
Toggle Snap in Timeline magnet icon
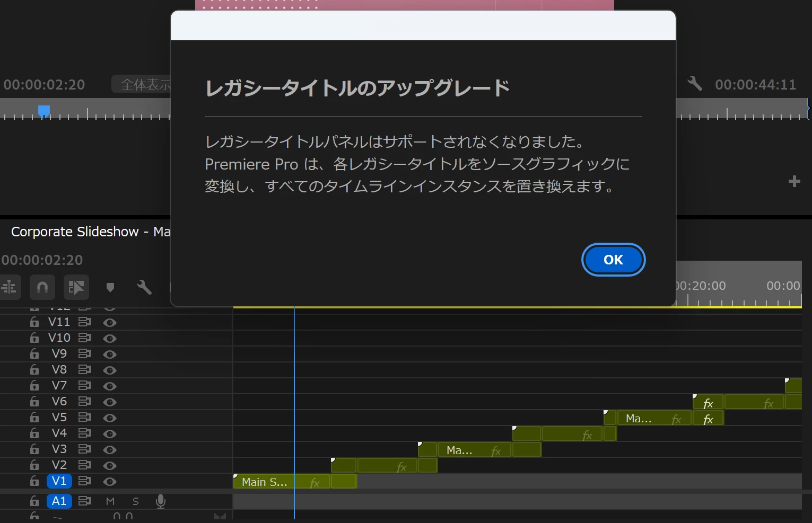pyautogui.click(x=42, y=287)
